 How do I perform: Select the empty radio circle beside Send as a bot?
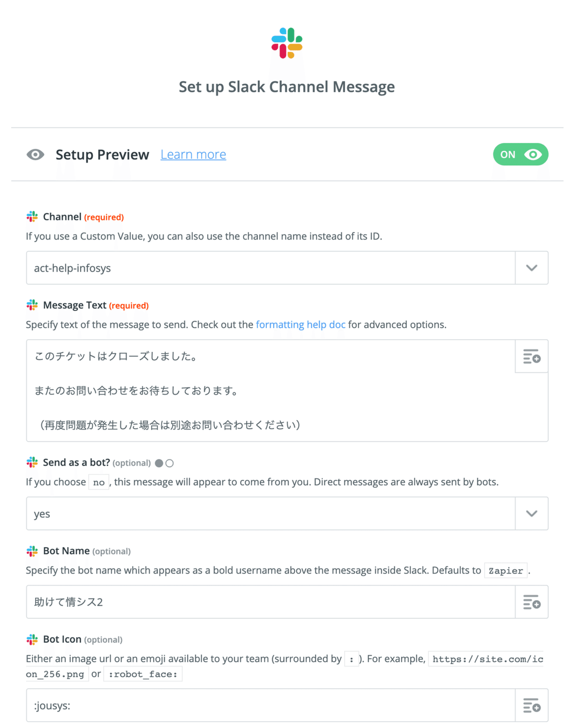(x=169, y=463)
